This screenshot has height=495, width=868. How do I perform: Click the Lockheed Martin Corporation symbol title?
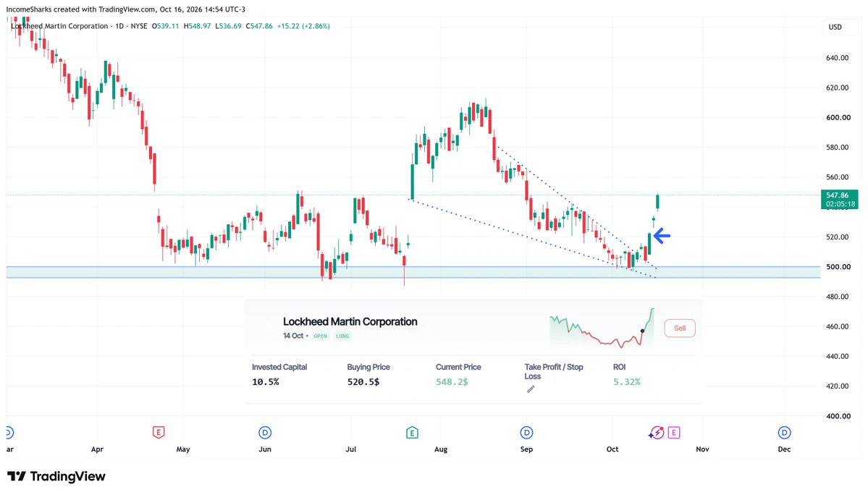(x=59, y=26)
